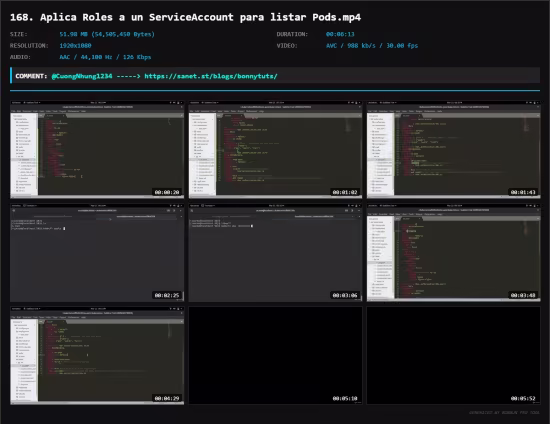This screenshot has height=424, width=550.
Task: Click the resolution value '1920x1080'
Action: pos(75,46)
